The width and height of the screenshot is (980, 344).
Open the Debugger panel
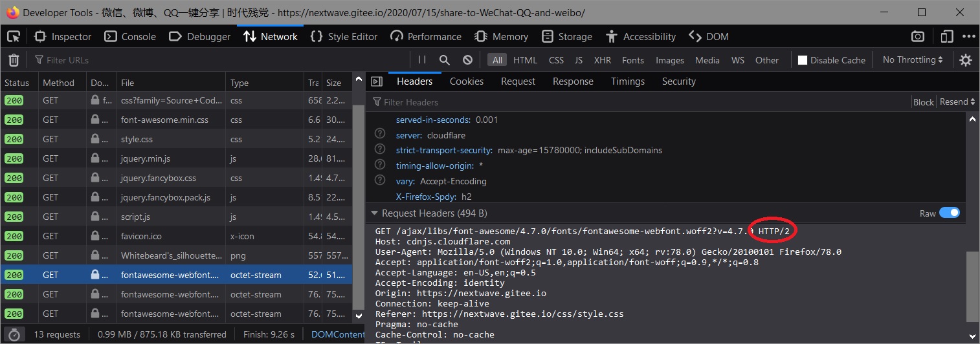pyautogui.click(x=199, y=36)
